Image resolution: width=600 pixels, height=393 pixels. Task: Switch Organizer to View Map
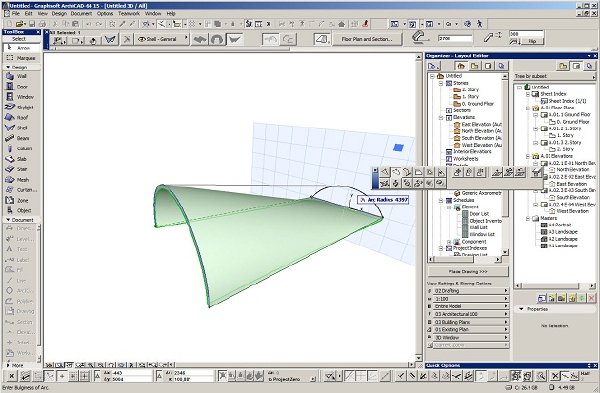point(475,66)
